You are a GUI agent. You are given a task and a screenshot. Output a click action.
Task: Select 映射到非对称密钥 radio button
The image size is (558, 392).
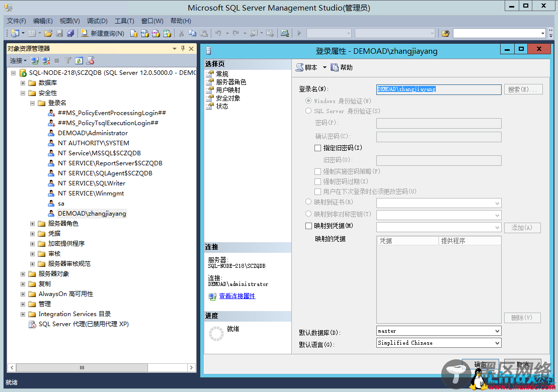[308, 214]
